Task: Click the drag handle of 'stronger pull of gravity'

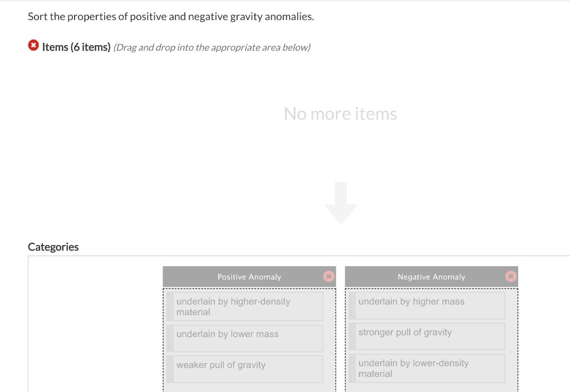Action: 351,336
